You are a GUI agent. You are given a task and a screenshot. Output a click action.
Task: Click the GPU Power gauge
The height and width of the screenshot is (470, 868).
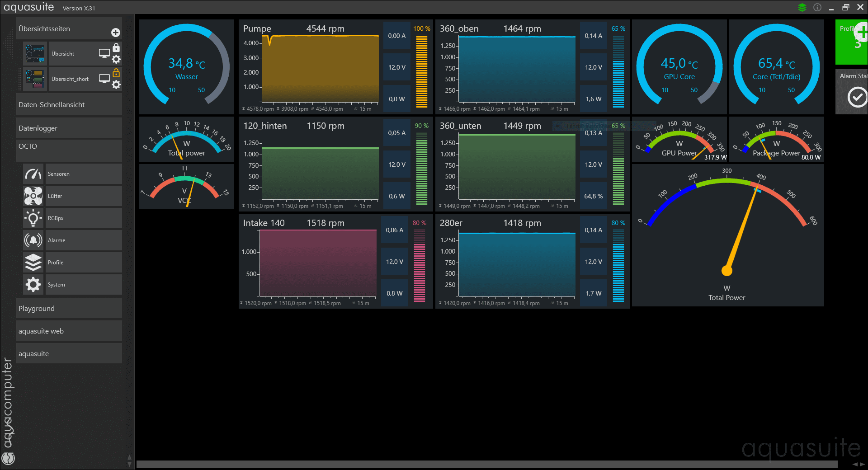tap(679, 139)
